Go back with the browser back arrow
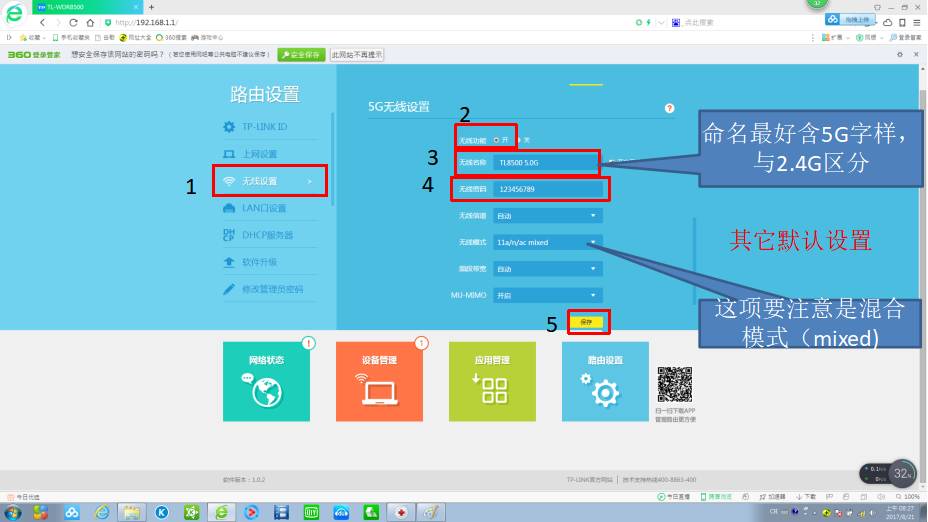Screen dimensions: 928x522 43,22
